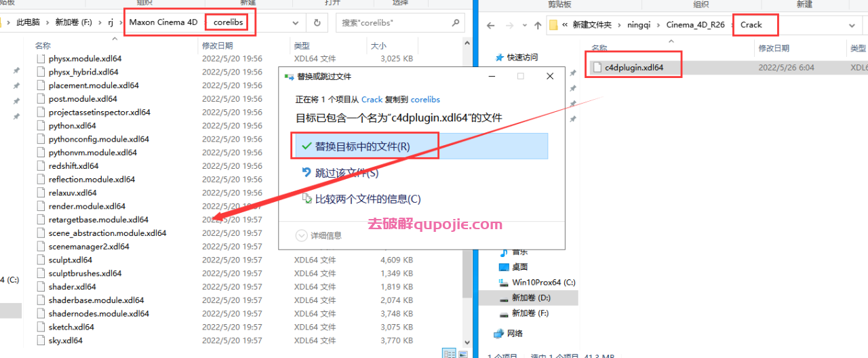Select file icon of python.xdl64
Screen dimensions: 868x358
tap(41, 125)
